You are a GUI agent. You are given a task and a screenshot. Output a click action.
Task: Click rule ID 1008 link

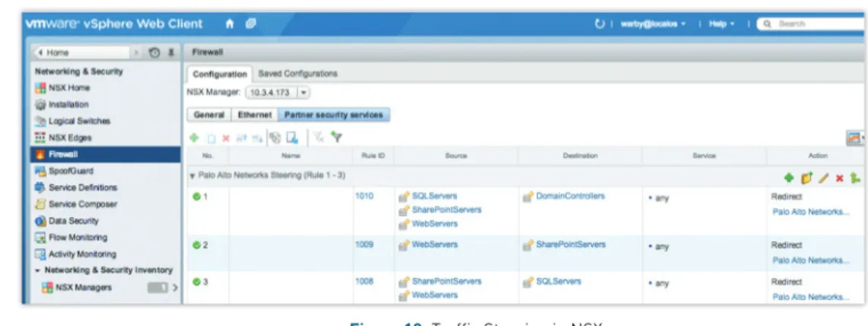(364, 281)
